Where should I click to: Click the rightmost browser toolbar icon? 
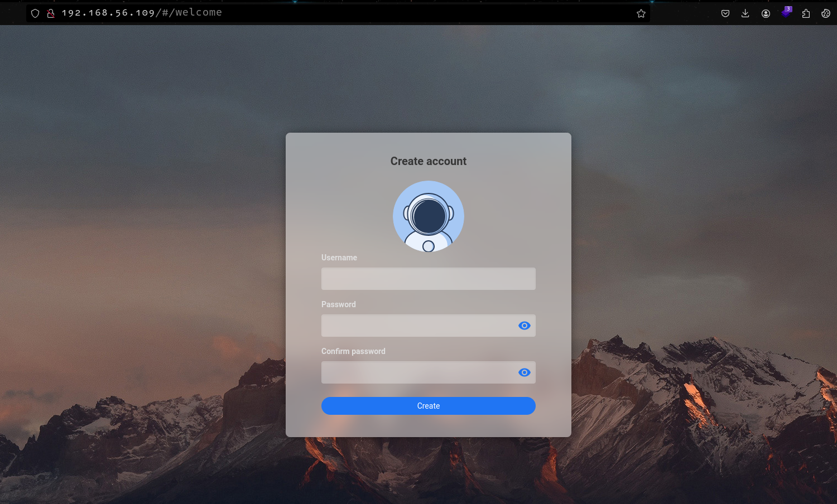[826, 13]
